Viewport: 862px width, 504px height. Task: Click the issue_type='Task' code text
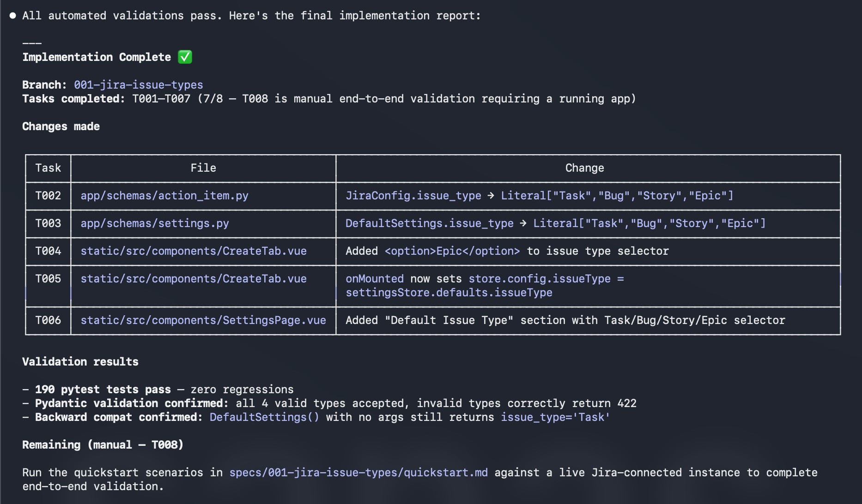coord(555,417)
